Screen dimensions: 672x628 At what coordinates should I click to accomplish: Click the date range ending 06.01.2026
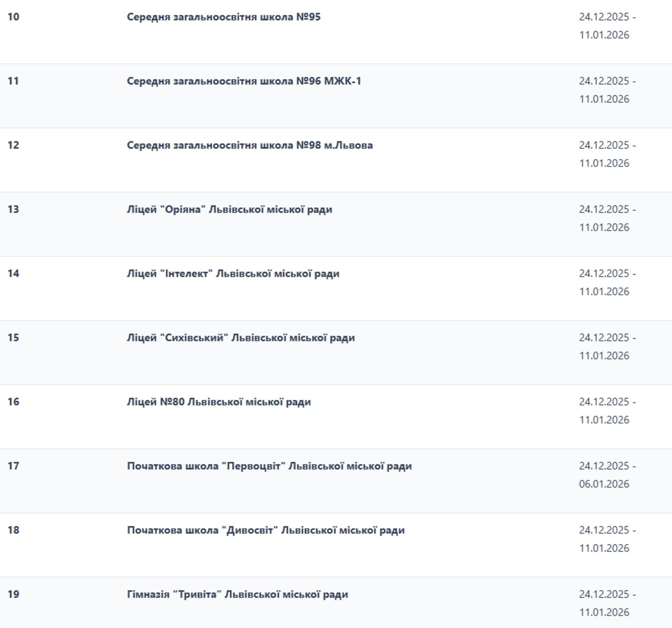tap(607, 475)
